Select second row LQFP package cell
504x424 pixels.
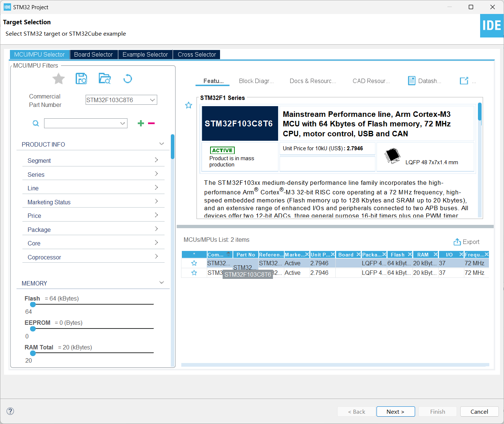coord(374,273)
